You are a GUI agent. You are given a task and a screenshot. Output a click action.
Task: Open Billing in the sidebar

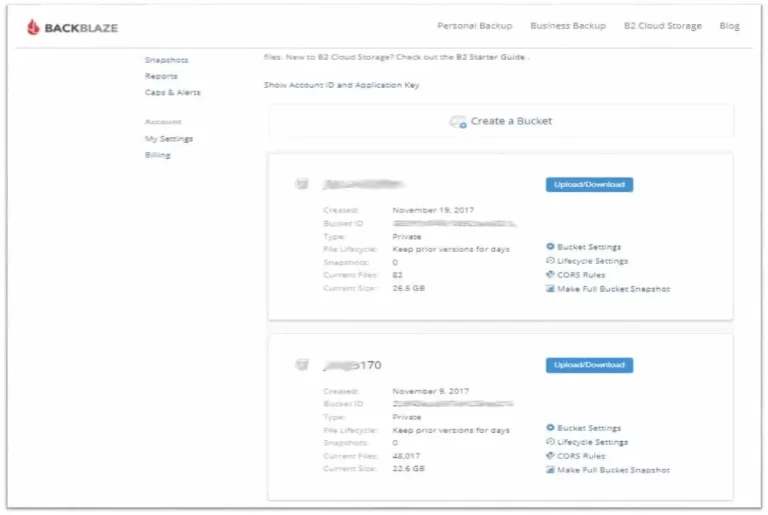pos(158,155)
